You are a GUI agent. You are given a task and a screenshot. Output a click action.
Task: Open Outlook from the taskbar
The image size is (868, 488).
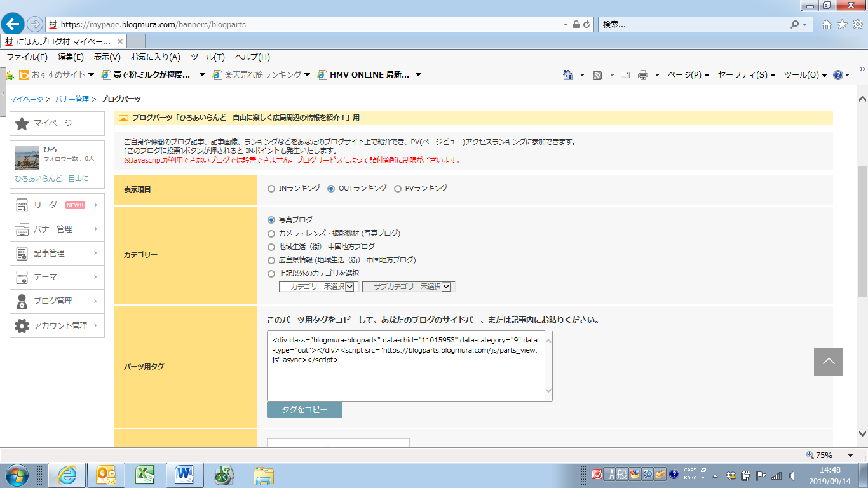point(105,475)
